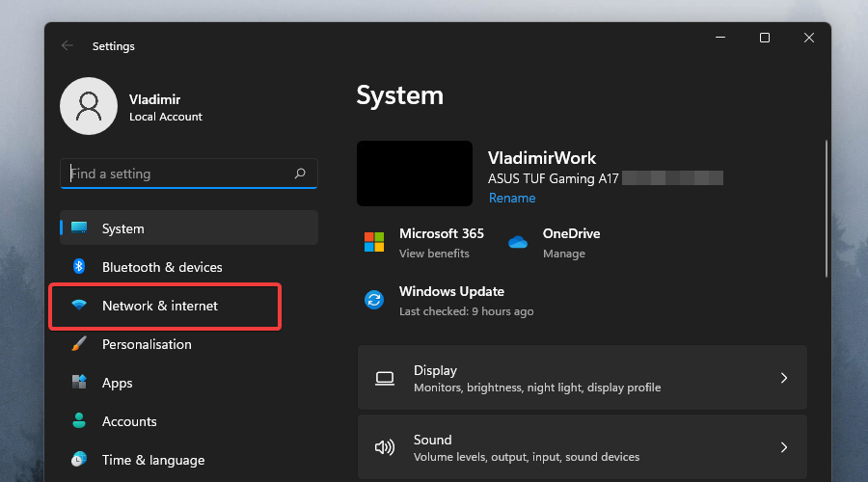Click the vertical scrollbar in System pane
The height and width of the screenshot is (482, 868).
[x=826, y=207]
